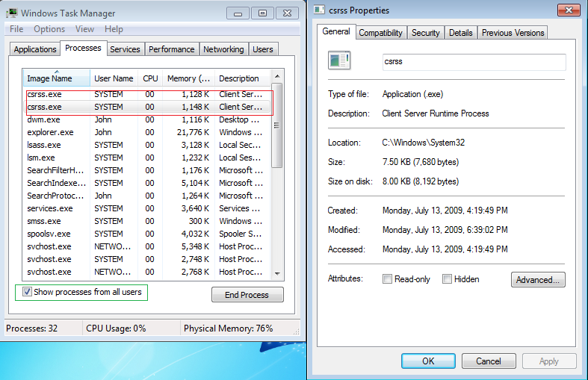
Task: Sort processes by CPU column header
Action: [150, 78]
